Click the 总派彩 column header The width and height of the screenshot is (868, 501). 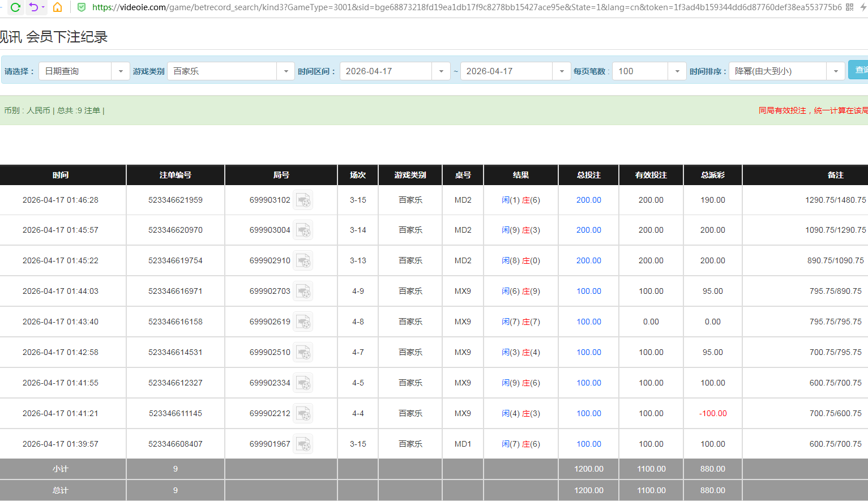coord(712,175)
